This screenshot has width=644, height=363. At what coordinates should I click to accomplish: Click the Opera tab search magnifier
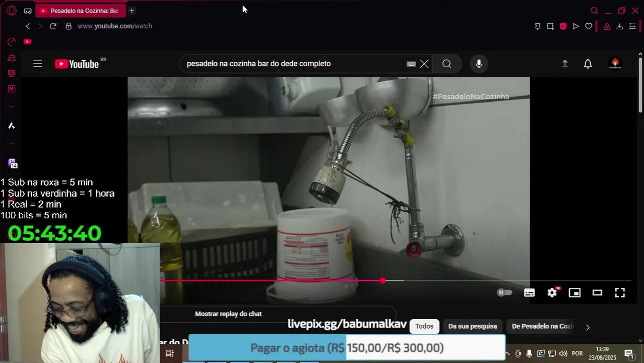click(594, 11)
